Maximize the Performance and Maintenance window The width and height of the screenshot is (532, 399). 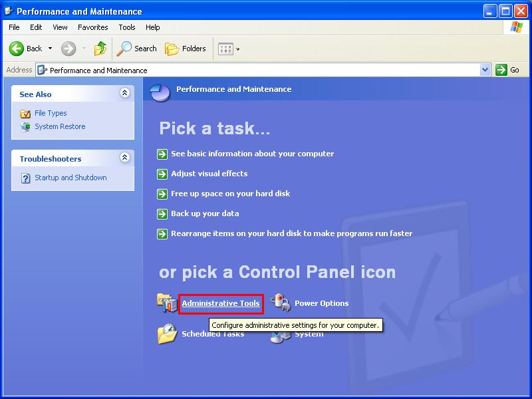coord(505,11)
